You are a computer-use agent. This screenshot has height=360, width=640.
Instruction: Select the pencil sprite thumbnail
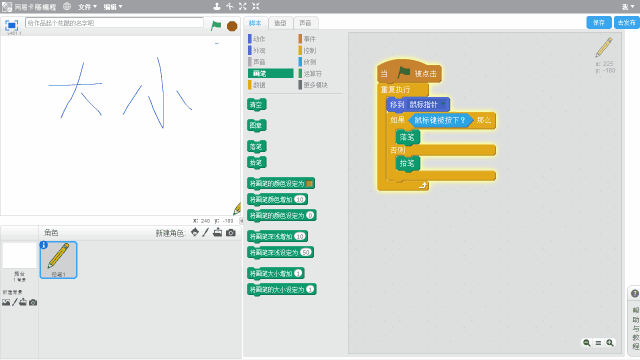(58, 260)
